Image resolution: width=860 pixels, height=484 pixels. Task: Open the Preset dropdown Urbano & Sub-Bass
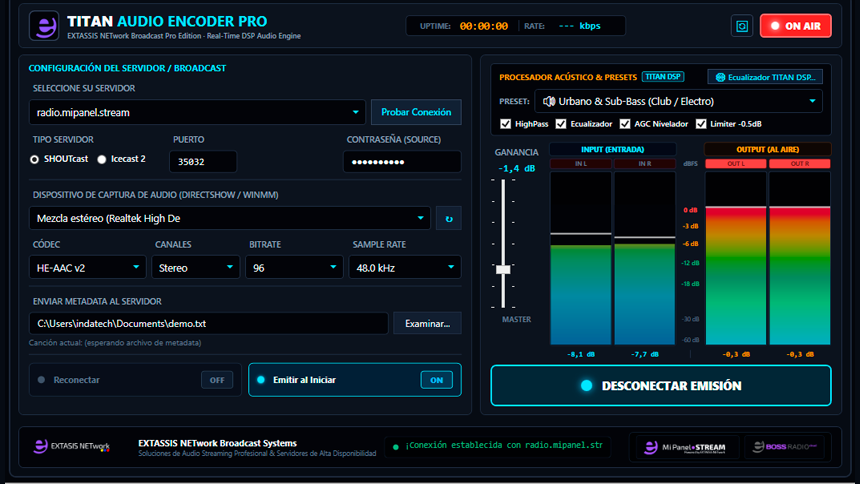click(x=678, y=102)
